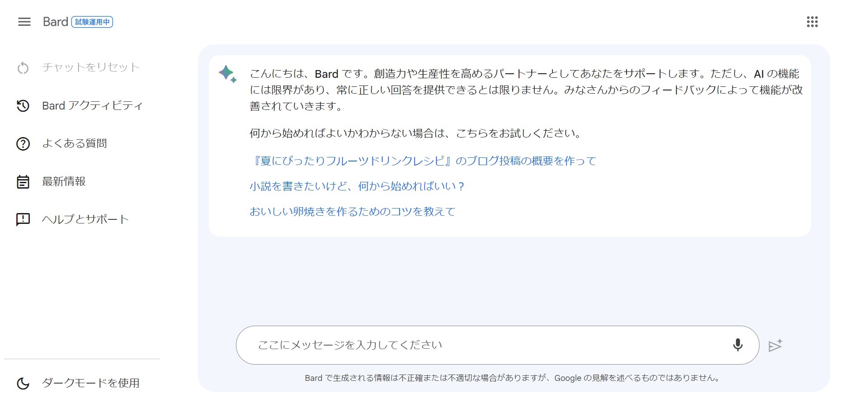
Task: Open 最新情報 in the sidebar
Action: pyautogui.click(x=64, y=181)
